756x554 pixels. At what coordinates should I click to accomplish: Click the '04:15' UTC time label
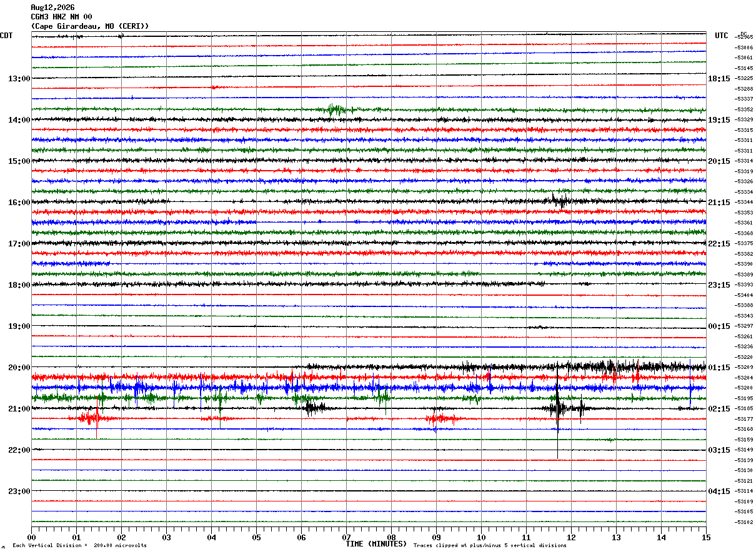[719, 491]
